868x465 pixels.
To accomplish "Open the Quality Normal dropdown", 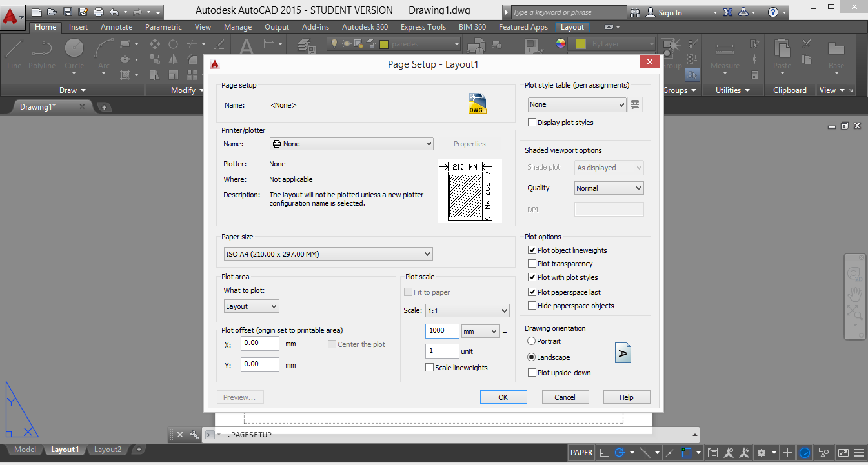I will [x=609, y=188].
